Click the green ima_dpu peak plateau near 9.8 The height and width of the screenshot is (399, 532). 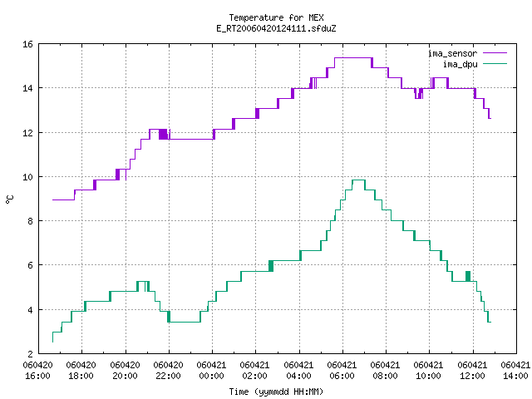[358, 180]
